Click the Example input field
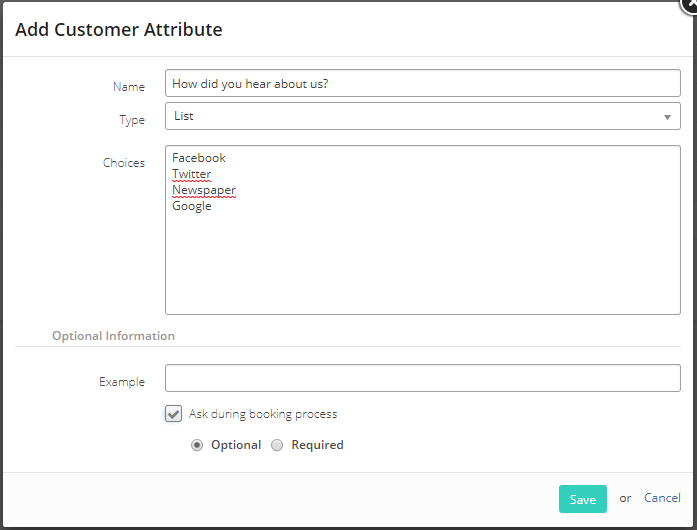The width and height of the screenshot is (697, 530). pos(422,378)
